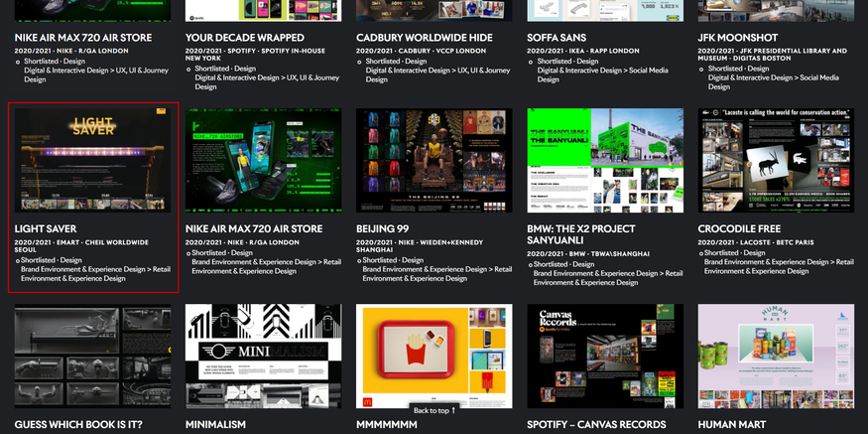Image resolution: width=868 pixels, height=434 pixels.
Task: Click the GUESS WHICH BOOK IS IT? title
Action: pyautogui.click(x=78, y=425)
